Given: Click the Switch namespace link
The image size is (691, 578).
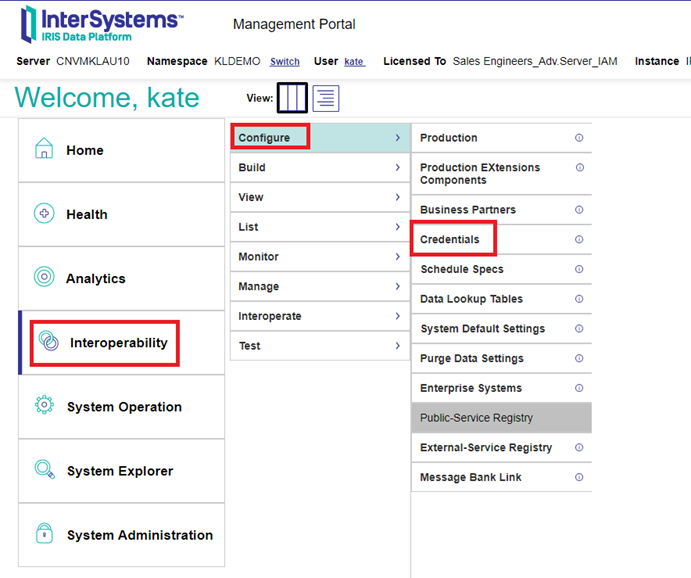Looking at the screenshot, I should pos(285,62).
